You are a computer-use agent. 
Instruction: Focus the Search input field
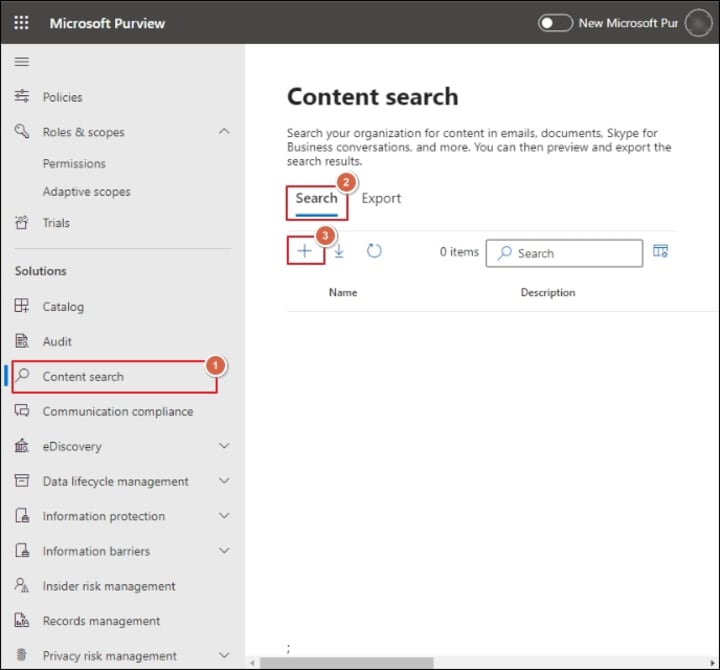click(x=564, y=253)
